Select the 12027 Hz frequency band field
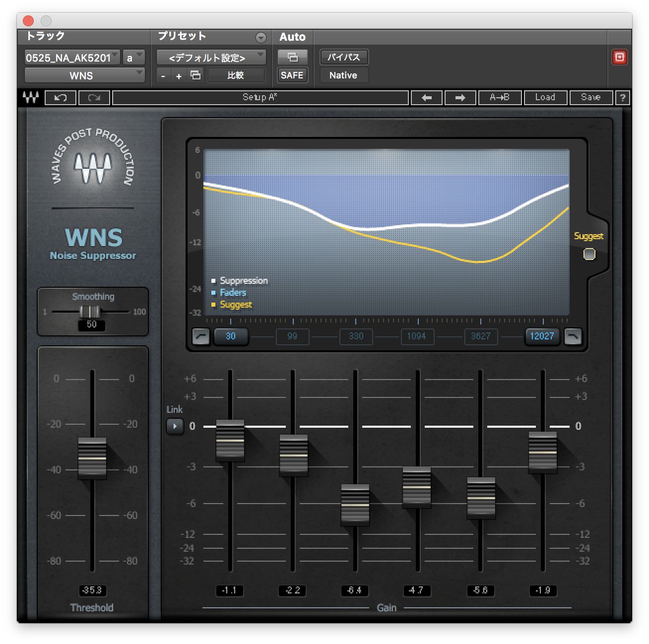Screen dimensions: 649x644 (542, 336)
